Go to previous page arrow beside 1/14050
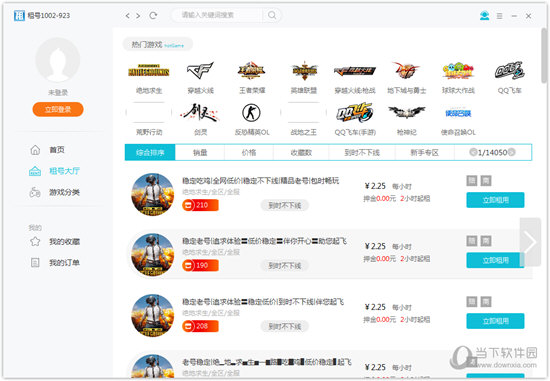 (473, 152)
